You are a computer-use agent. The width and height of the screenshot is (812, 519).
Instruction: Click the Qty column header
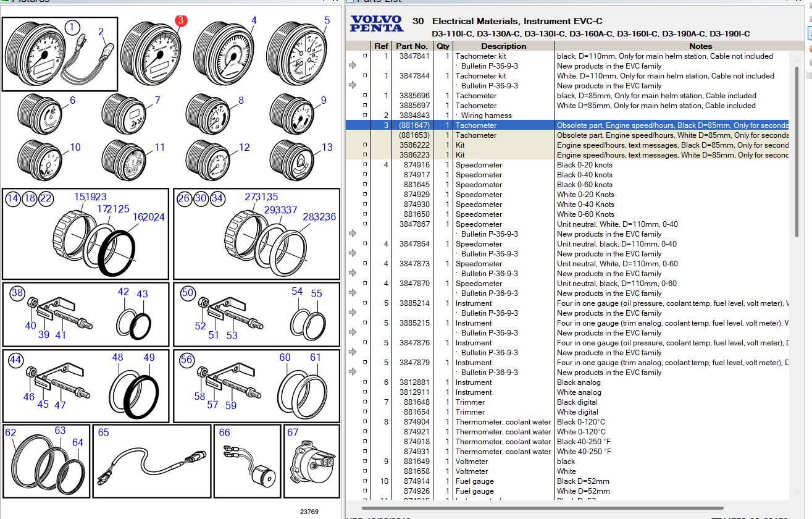[x=443, y=46]
